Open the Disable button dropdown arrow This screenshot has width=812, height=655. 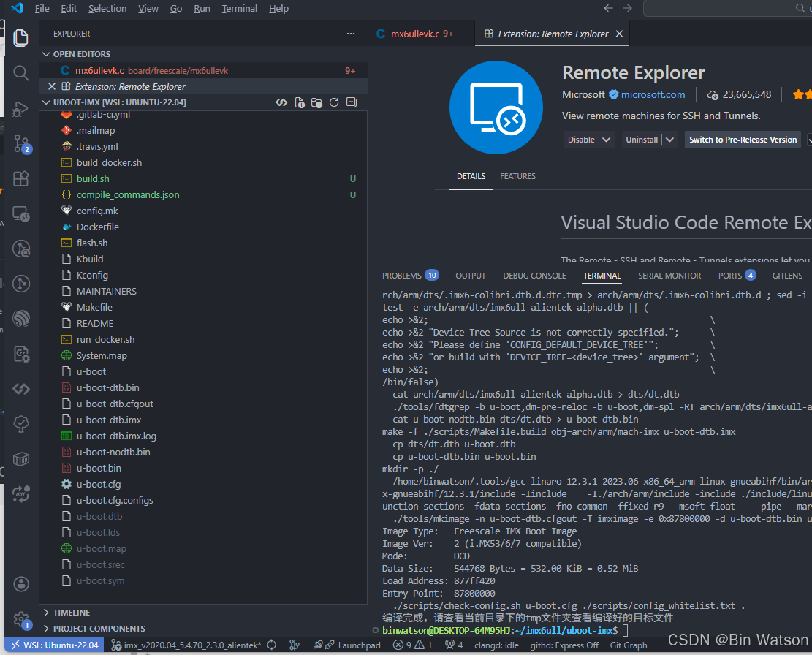607,140
